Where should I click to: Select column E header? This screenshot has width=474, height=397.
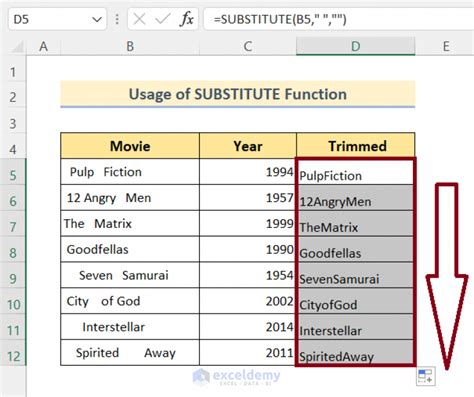[x=446, y=47]
